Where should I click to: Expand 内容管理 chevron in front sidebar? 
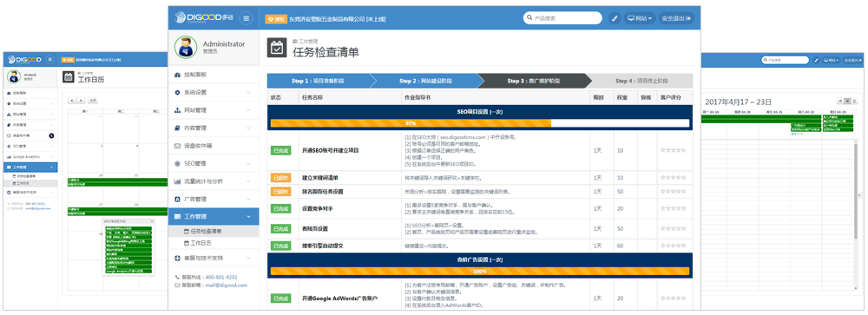(x=248, y=128)
